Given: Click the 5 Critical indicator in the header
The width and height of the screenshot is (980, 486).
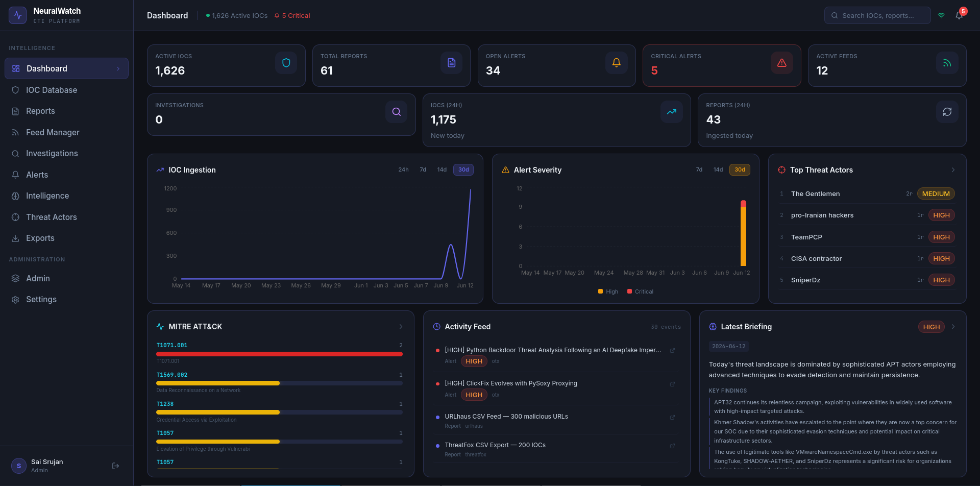Looking at the screenshot, I should coord(292,16).
